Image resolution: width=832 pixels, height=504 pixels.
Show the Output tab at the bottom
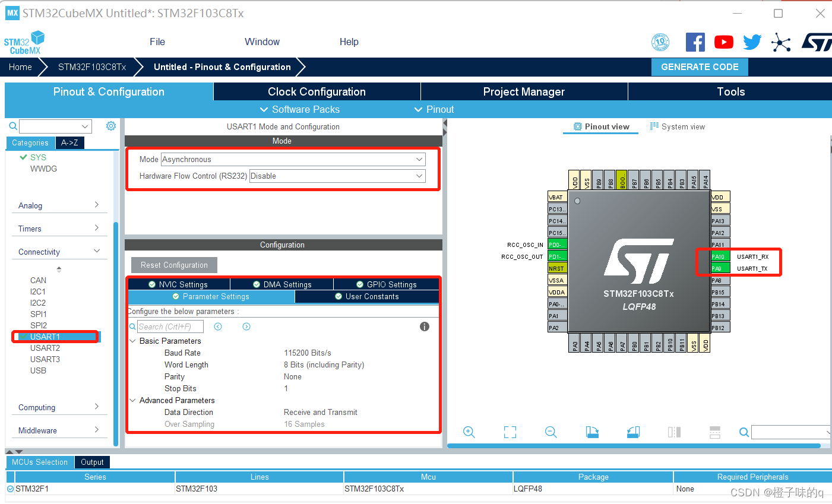[92, 462]
